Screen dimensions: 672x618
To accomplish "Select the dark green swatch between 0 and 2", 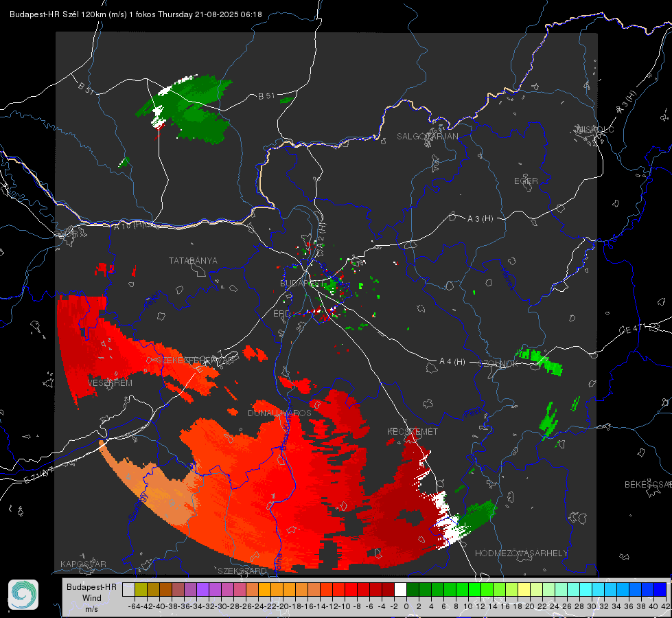I will click(x=413, y=590).
